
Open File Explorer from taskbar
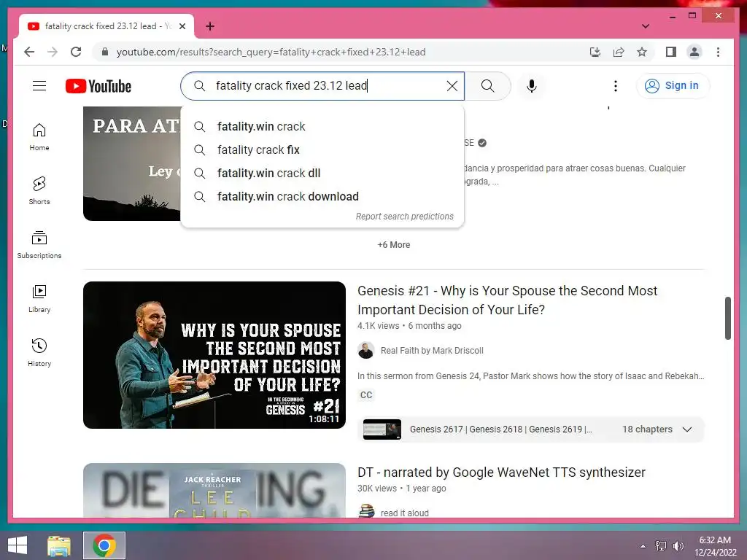(x=59, y=545)
